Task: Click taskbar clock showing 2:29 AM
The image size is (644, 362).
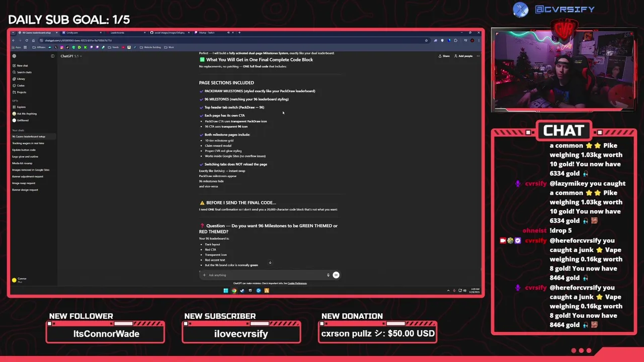Action: click(x=473, y=290)
